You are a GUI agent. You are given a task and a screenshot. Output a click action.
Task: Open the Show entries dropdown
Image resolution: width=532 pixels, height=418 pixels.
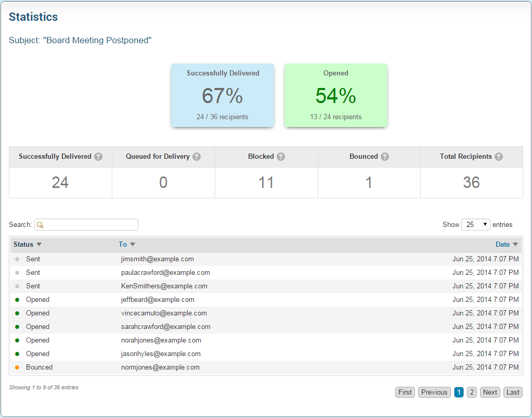click(x=475, y=224)
